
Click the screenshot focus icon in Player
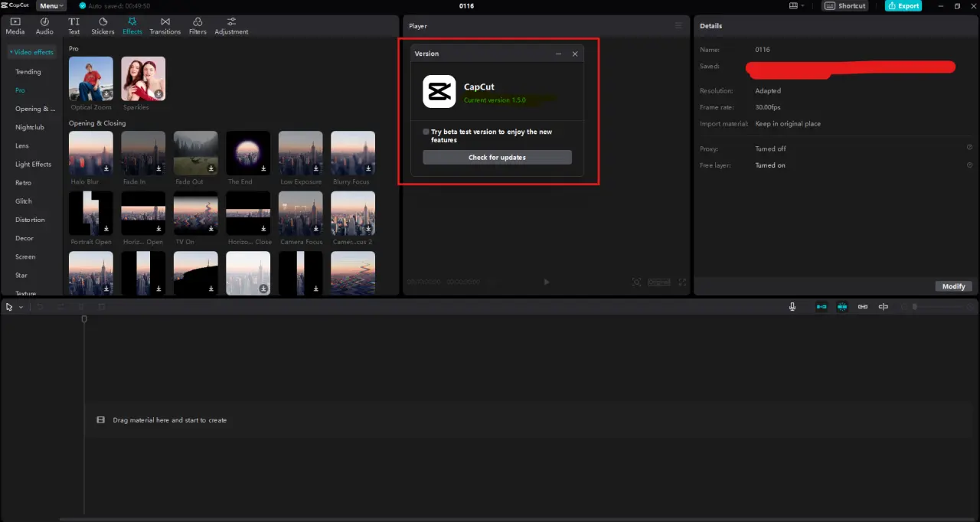(x=636, y=282)
